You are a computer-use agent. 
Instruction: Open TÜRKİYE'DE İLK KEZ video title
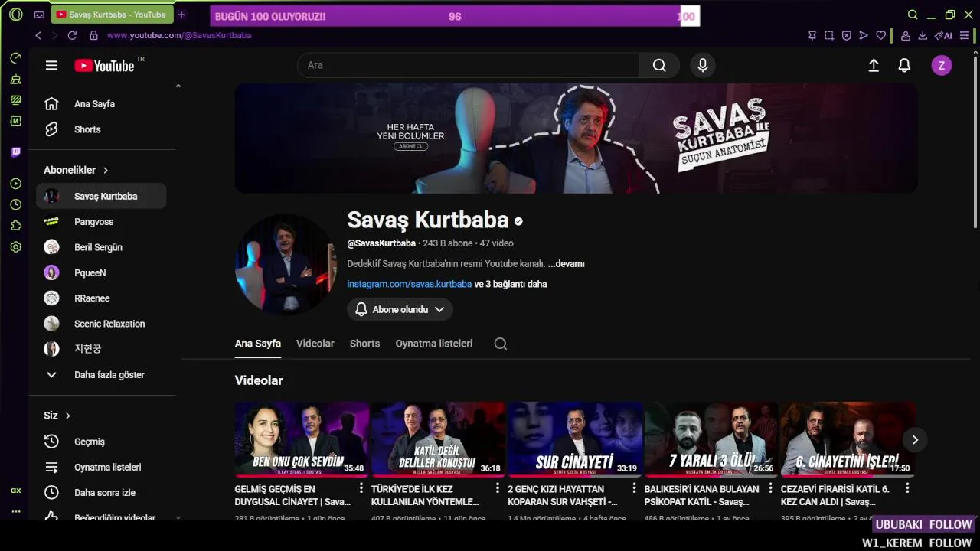(425, 495)
